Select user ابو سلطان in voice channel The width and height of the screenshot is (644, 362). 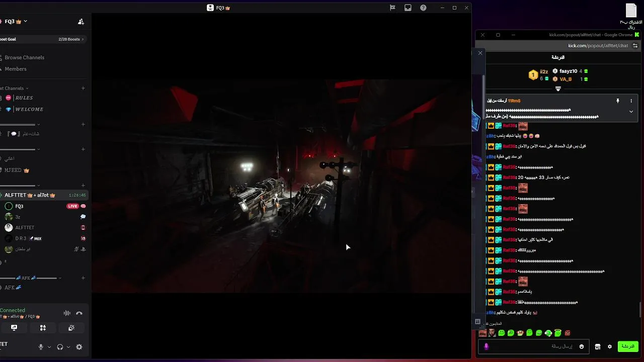[23, 249]
